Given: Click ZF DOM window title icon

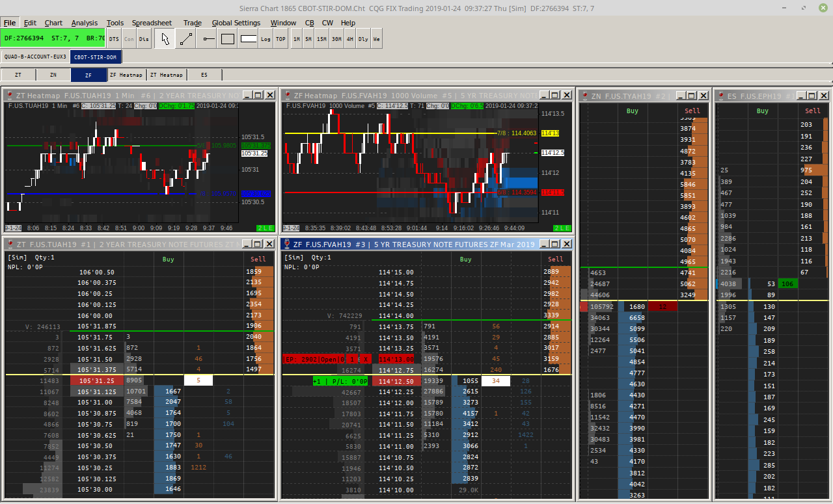Looking at the screenshot, I should point(288,244).
